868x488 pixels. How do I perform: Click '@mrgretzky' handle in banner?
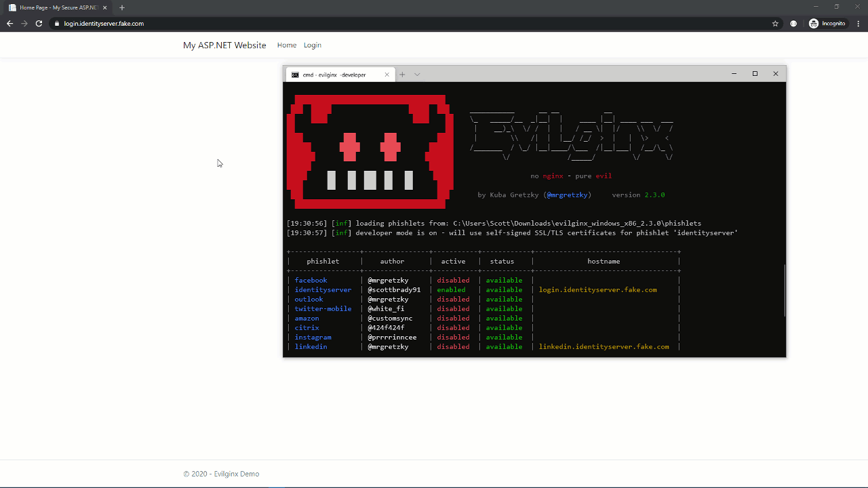pyautogui.click(x=567, y=195)
